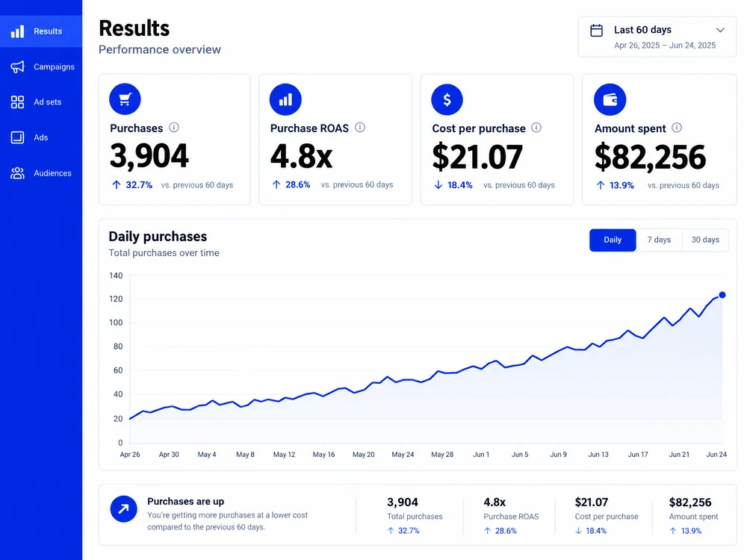The width and height of the screenshot is (747, 560).
Task: Click the Apr 26 x-axis label
Action: 129,455
